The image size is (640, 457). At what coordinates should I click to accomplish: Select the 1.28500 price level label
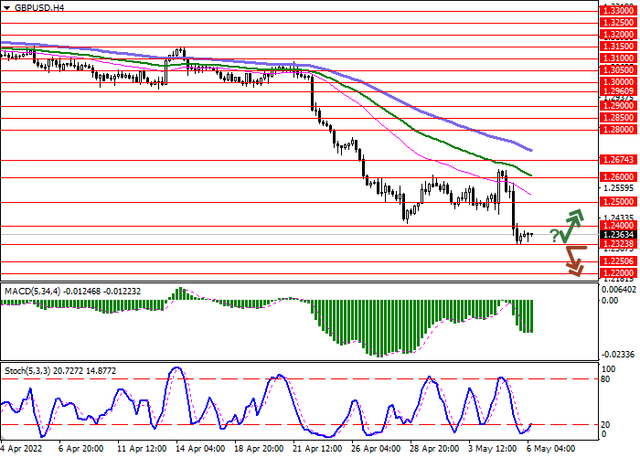point(618,118)
